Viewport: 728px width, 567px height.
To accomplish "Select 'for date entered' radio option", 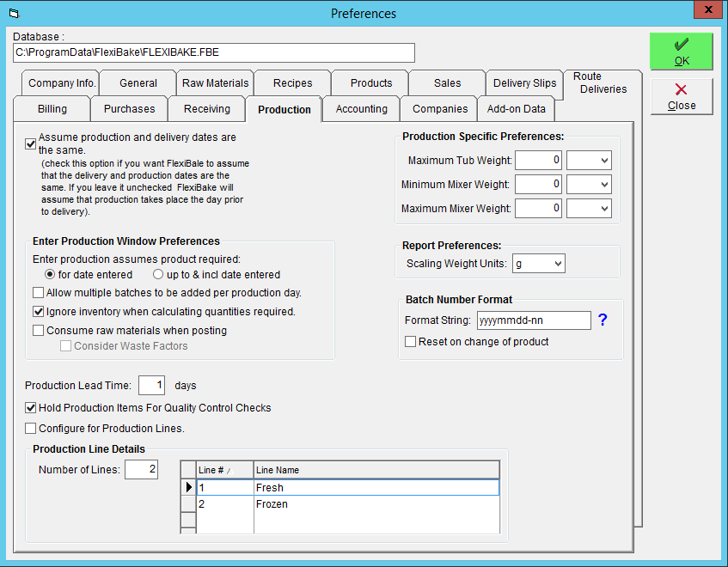I will click(50, 274).
